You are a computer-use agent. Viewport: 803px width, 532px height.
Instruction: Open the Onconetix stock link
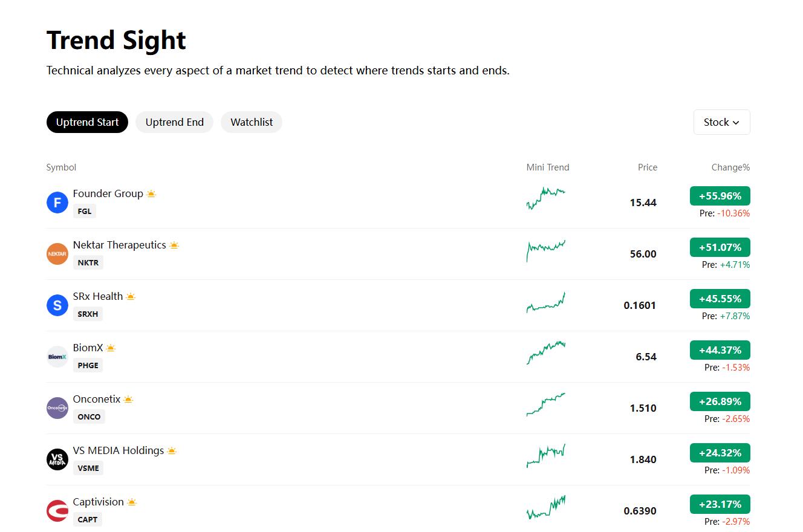pos(97,399)
